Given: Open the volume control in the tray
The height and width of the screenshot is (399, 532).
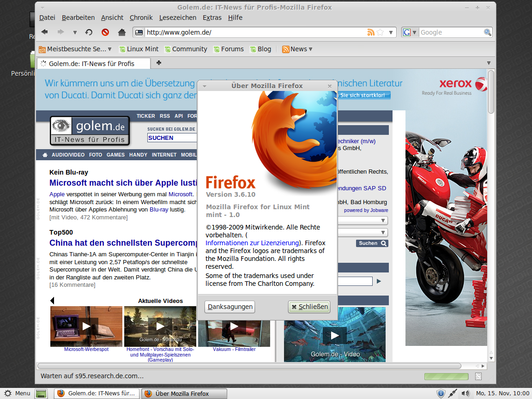Looking at the screenshot, I should point(466,393).
